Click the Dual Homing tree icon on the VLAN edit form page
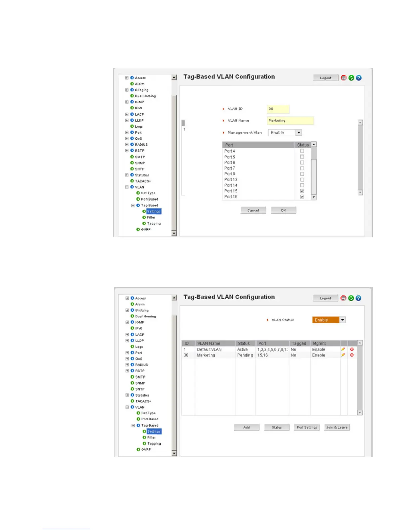This screenshot has height=532, width=411. point(132,96)
